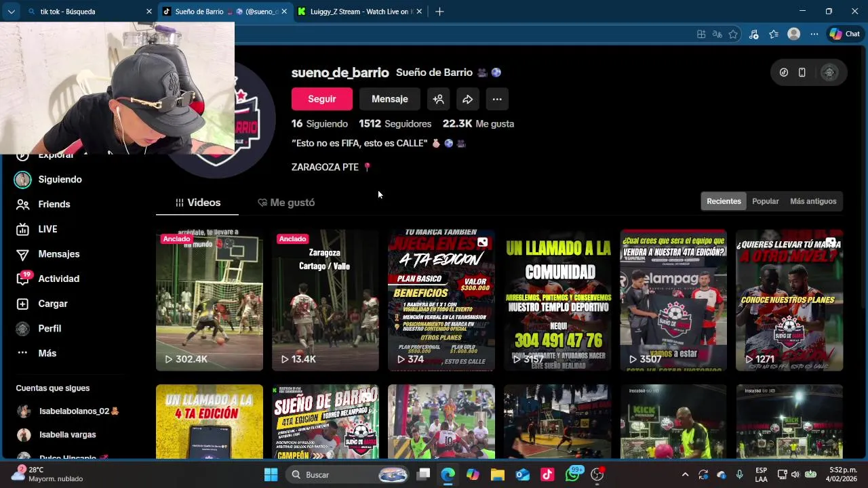Click the taskbar Buscar search box
Screen dimensions: 868x488
click(347, 474)
